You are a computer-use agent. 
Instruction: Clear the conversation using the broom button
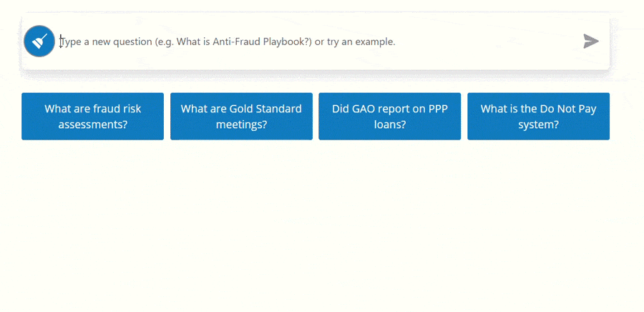(39, 42)
